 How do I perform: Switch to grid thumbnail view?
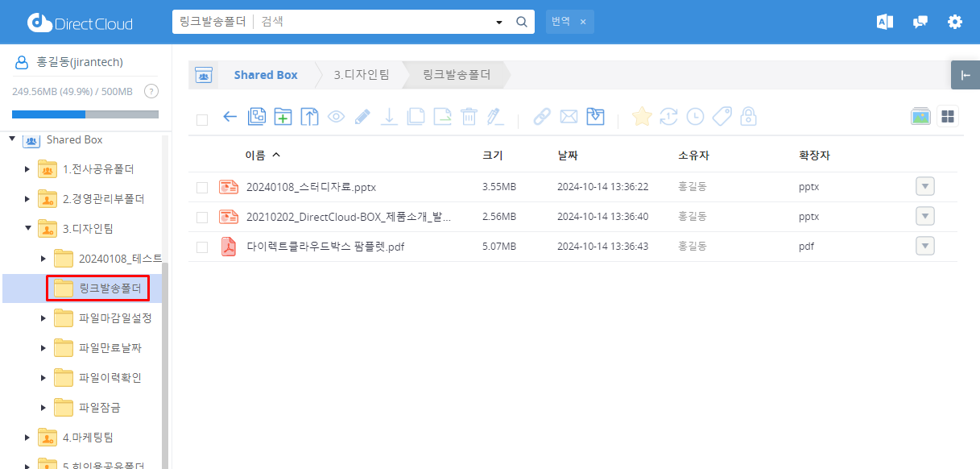tap(948, 117)
